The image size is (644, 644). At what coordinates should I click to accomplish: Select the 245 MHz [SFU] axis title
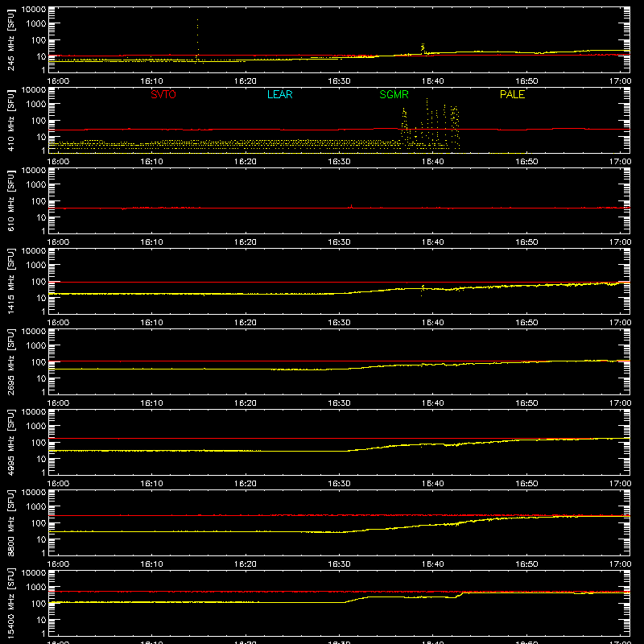(x=11, y=39)
